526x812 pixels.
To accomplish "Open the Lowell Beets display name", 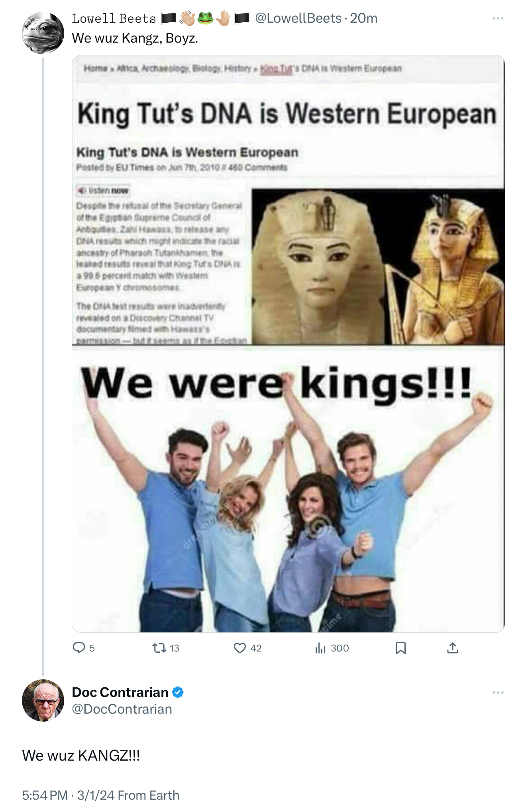I will pos(114,18).
